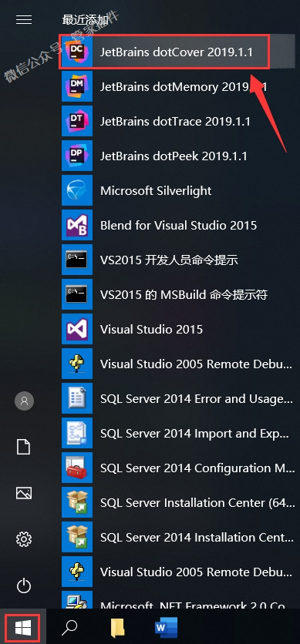Screen dimensions: 300x644
Task: Open File Explorer from the taskbar
Action: (118, 628)
